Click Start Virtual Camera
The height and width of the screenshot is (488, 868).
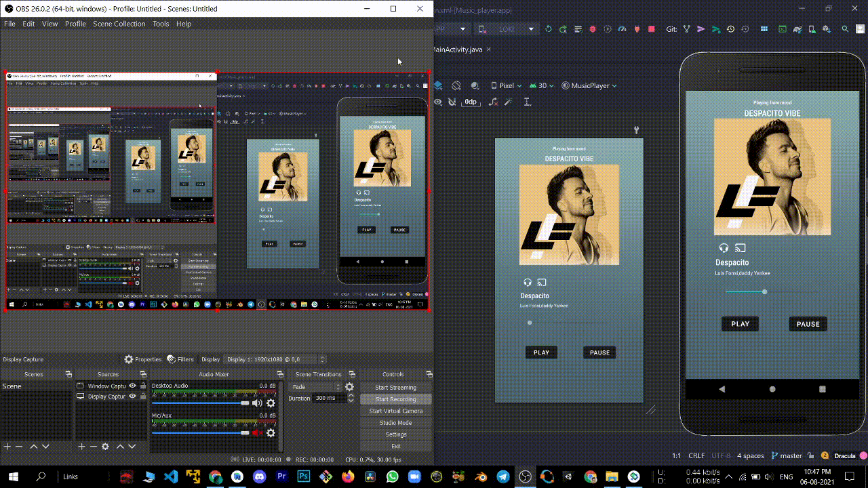[x=395, y=411]
